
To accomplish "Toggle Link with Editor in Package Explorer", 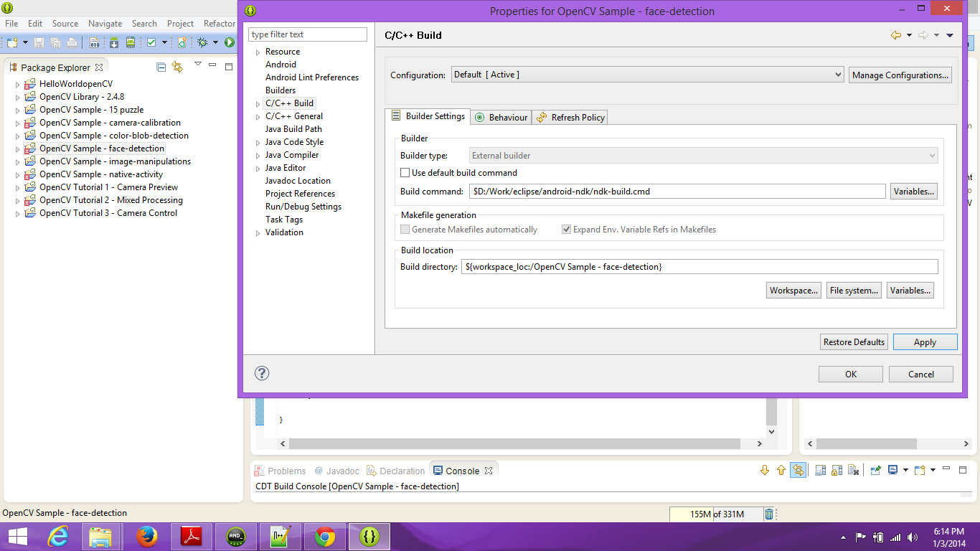I will [x=177, y=67].
